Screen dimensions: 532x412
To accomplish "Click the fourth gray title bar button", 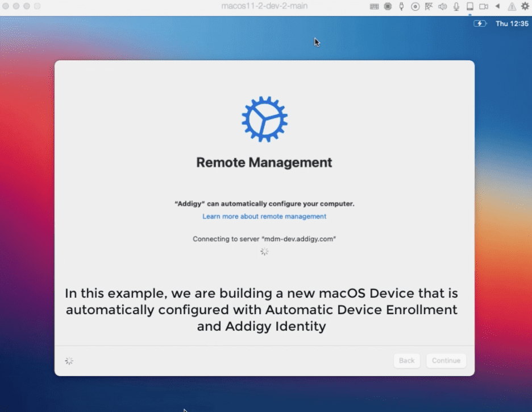I will 38,6.
